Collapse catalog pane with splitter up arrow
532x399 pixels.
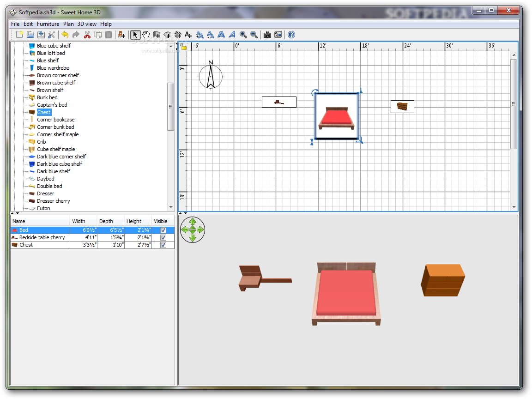click(12, 213)
